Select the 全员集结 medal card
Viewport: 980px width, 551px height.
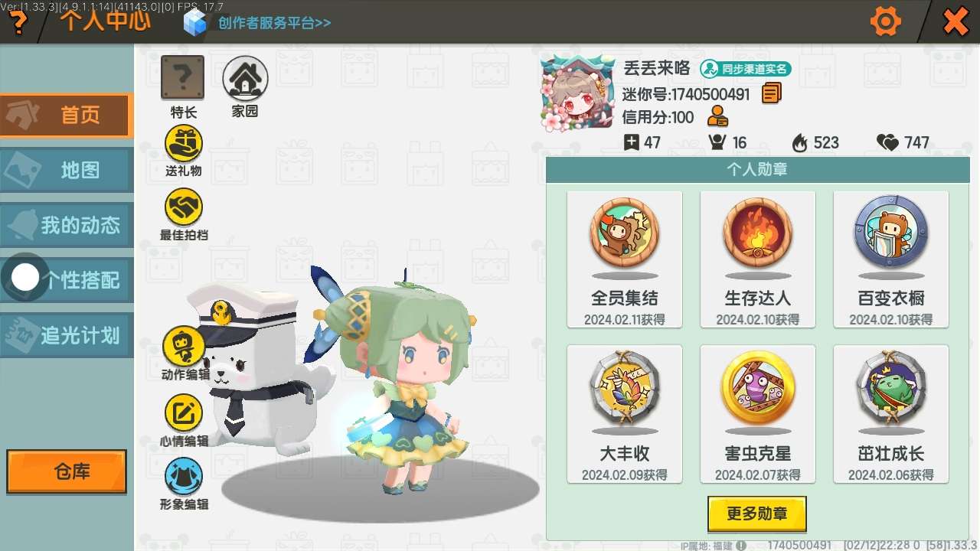point(625,259)
